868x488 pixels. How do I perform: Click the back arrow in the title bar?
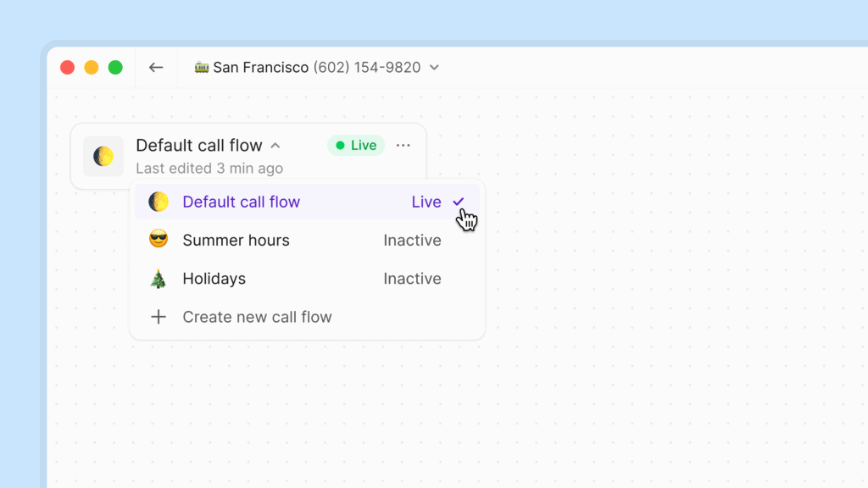point(156,68)
